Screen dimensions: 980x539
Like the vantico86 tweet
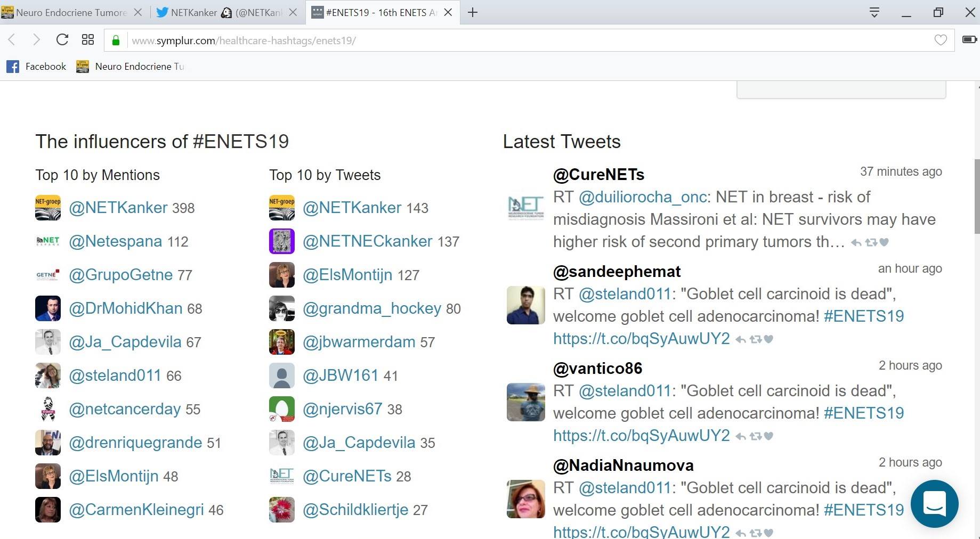(x=768, y=436)
